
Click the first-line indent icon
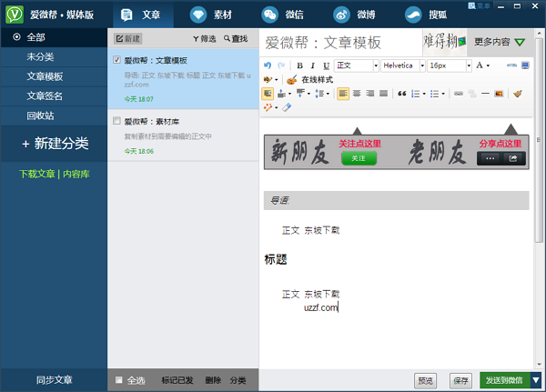(268, 94)
